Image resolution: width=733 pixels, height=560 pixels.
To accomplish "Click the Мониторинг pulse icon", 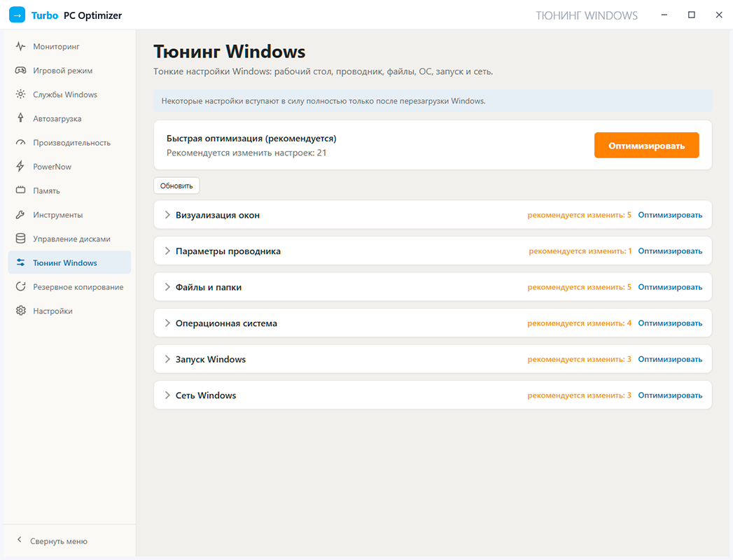I will pos(20,46).
